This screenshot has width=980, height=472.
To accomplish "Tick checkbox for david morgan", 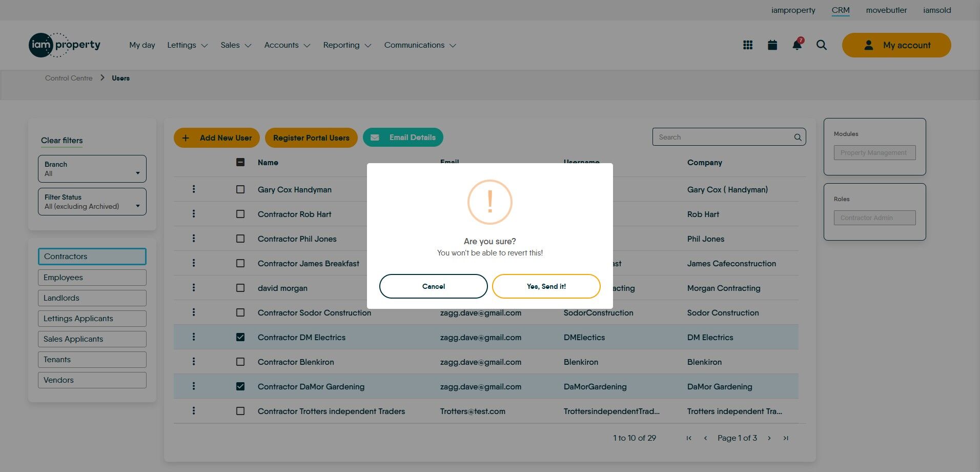I will 240,288.
